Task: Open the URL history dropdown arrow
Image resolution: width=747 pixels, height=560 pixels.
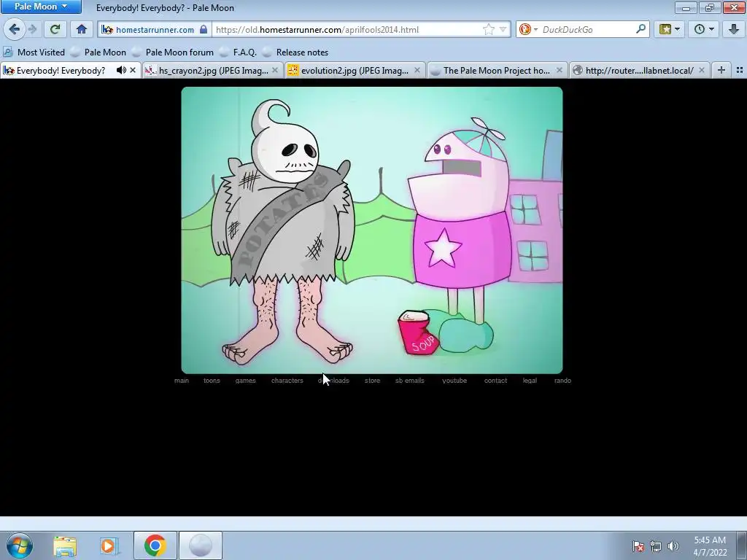Action: point(503,29)
